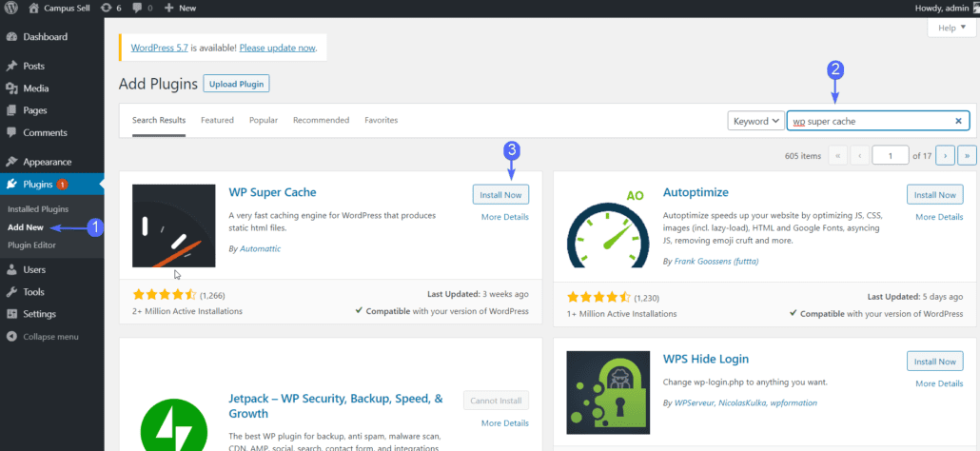Expand the Help panel
This screenshot has width=980, height=451.
(x=951, y=29)
